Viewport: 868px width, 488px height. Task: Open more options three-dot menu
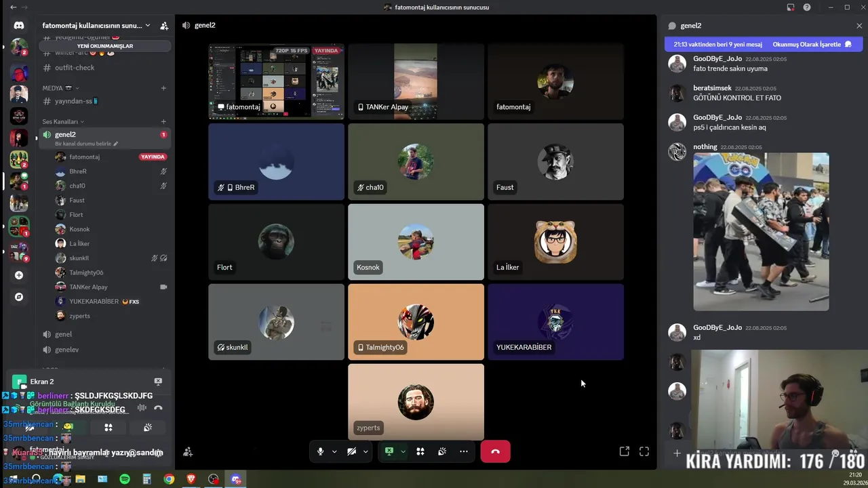click(x=464, y=451)
